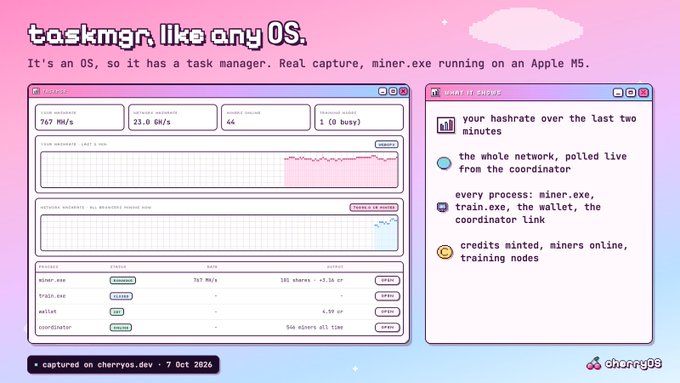Minimize the taskmgr window

[x=382, y=91]
